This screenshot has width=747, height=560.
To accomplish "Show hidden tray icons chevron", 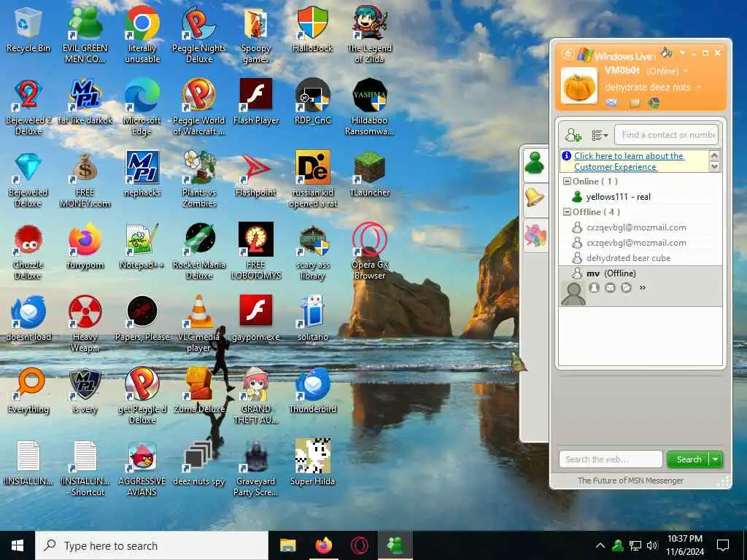I will [600, 545].
